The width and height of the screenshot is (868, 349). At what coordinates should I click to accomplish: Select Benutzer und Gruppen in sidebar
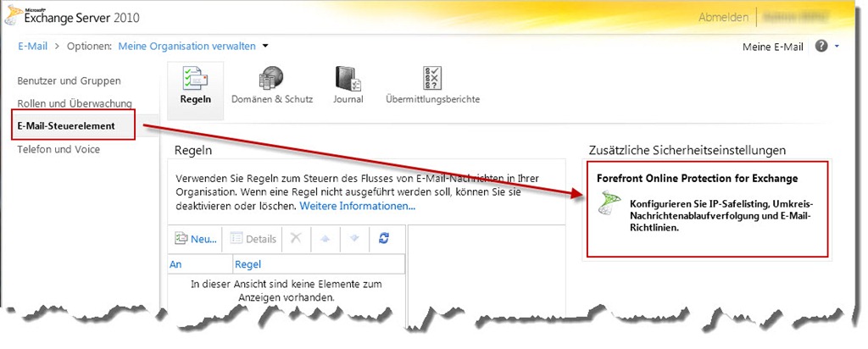click(70, 80)
